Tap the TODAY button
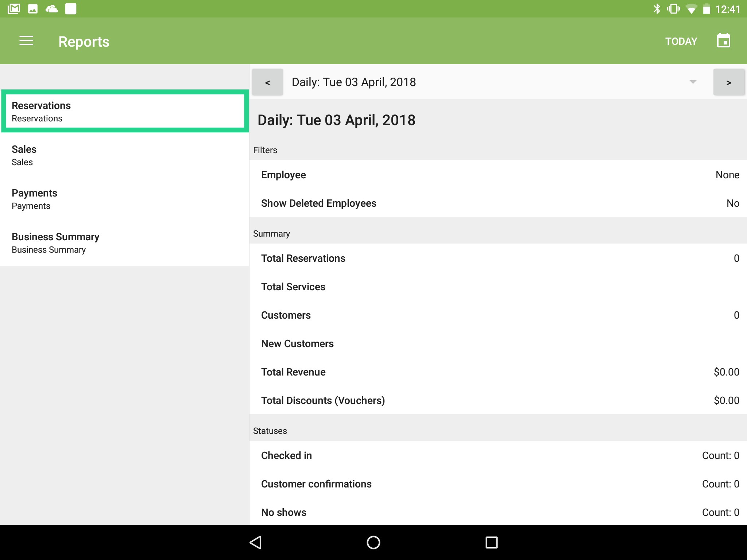Viewport: 747px width, 560px height. pos(681,41)
